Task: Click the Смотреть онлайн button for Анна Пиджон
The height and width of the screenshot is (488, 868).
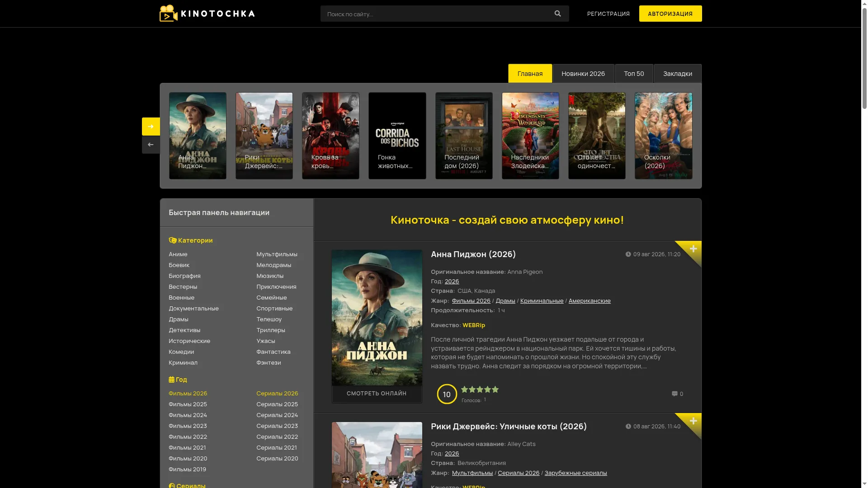Action: coord(377,394)
